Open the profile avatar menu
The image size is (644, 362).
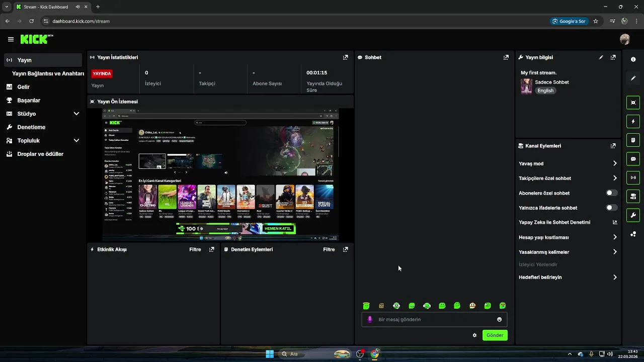[625, 39]
